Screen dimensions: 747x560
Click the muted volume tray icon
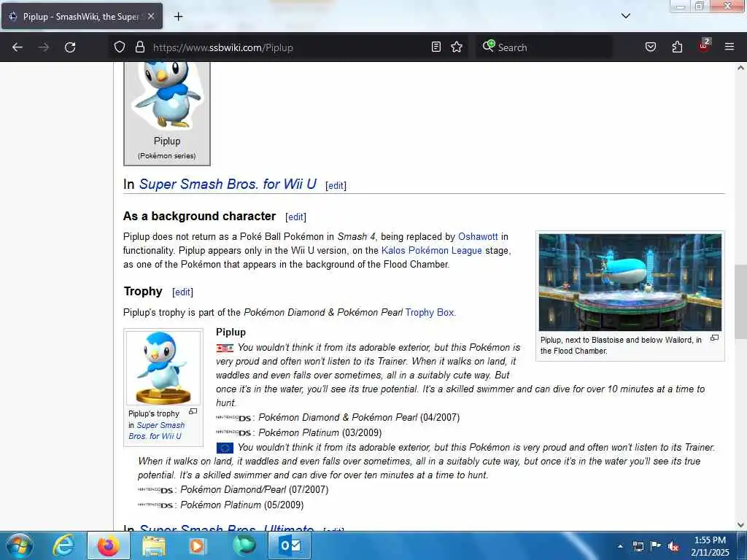673,546
